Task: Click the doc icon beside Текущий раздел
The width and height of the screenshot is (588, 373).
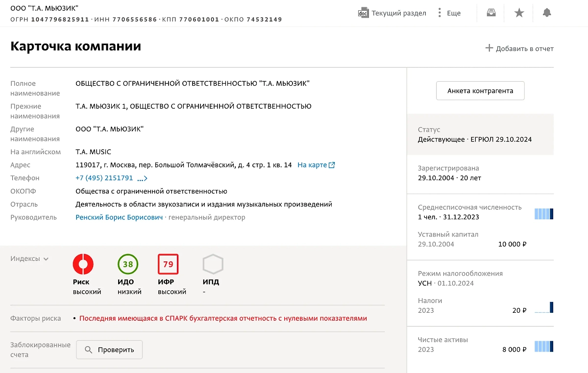Action: pyautogui.click(x=363, y=13)
